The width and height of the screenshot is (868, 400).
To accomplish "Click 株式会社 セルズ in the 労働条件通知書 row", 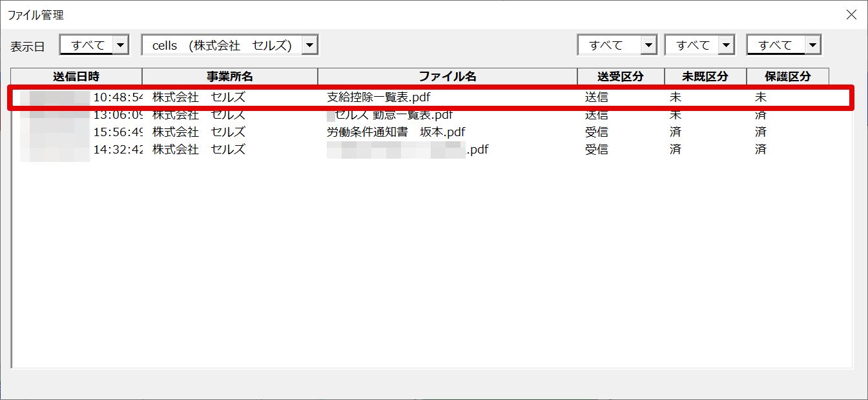I will point(199,132).
